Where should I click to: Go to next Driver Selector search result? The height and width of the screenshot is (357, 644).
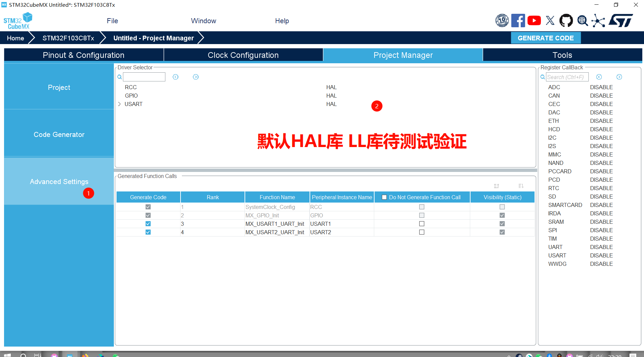pyautogui.click(x=196, y=77)
